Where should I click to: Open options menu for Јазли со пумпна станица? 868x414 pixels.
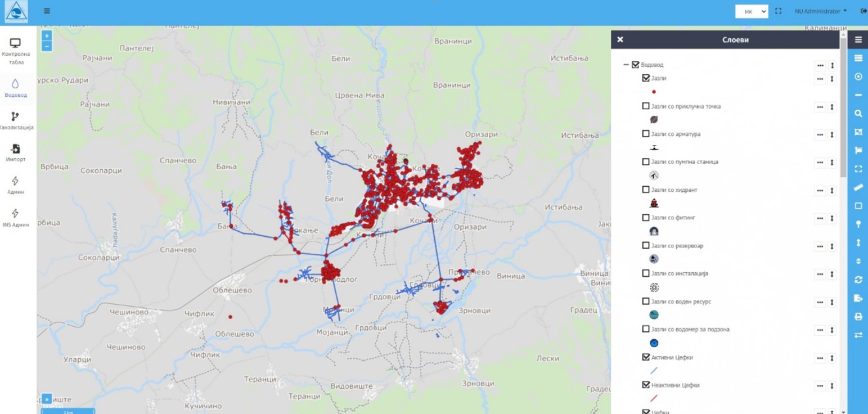tap(820, 163)
